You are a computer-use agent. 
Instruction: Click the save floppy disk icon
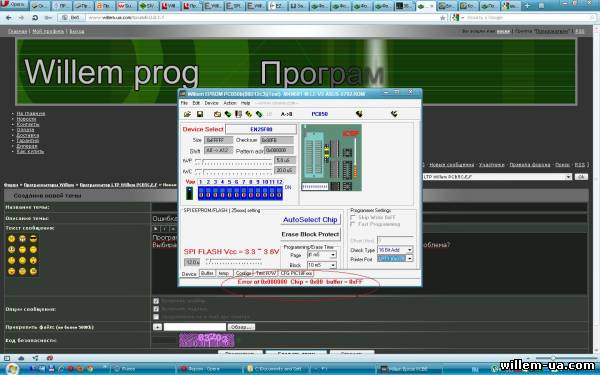point(200,114)
